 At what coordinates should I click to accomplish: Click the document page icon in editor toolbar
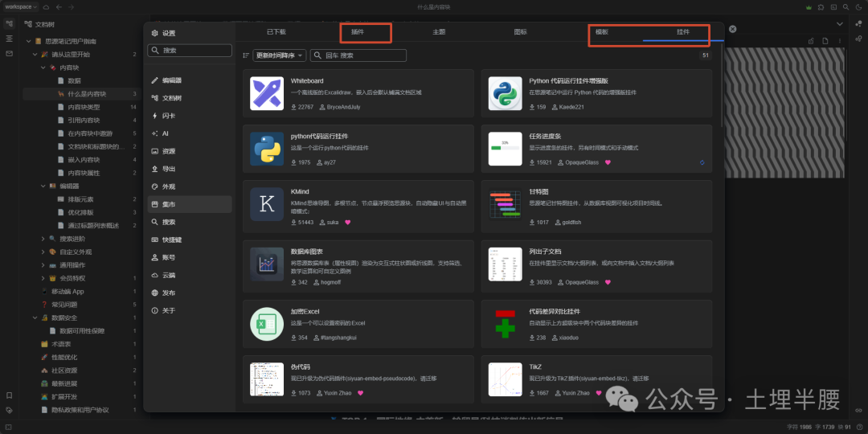pos(825,41)
